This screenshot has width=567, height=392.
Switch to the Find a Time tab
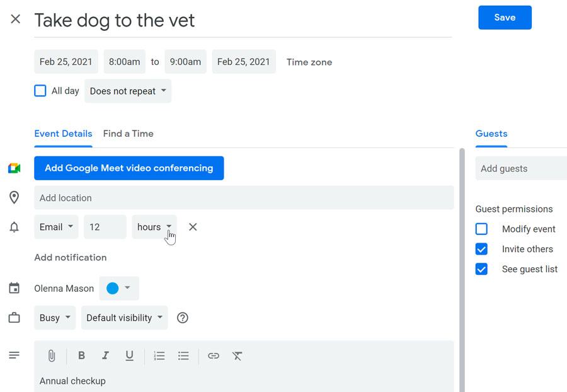128,134
